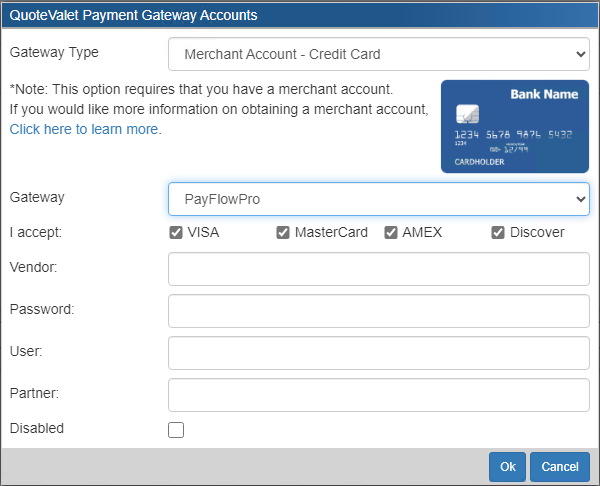Expand the PayFlowPro gateway dropdown
The width and height of the screenshot is (600, 486).
(x=379, y=199)
